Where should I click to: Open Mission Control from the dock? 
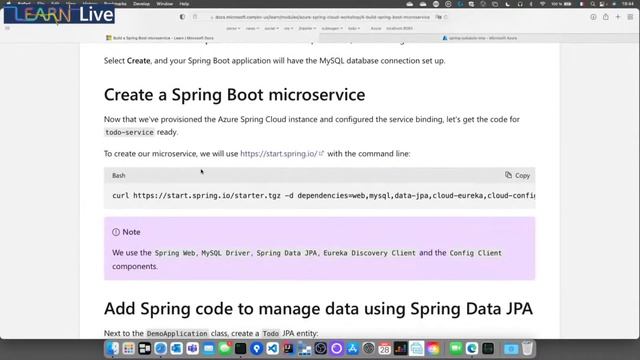pyautogui.click(x=144, y=349)
